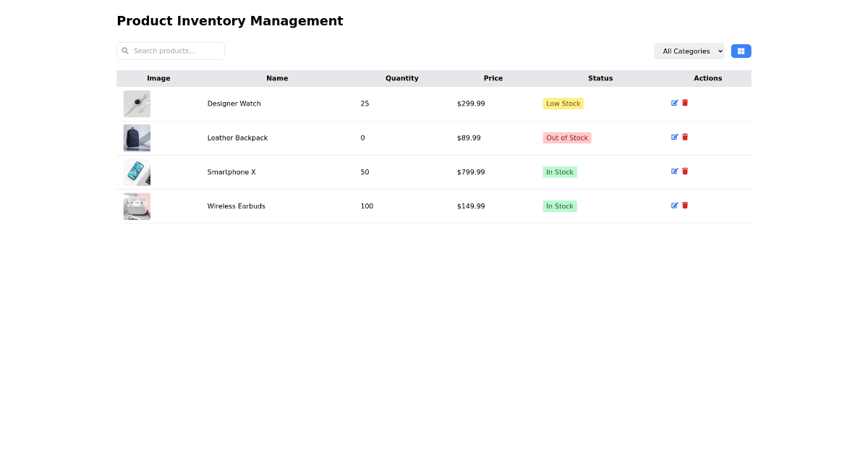This screenshot has height=456, width=868.
Task: Sort by the Price column header
Action: coord(493,78)
